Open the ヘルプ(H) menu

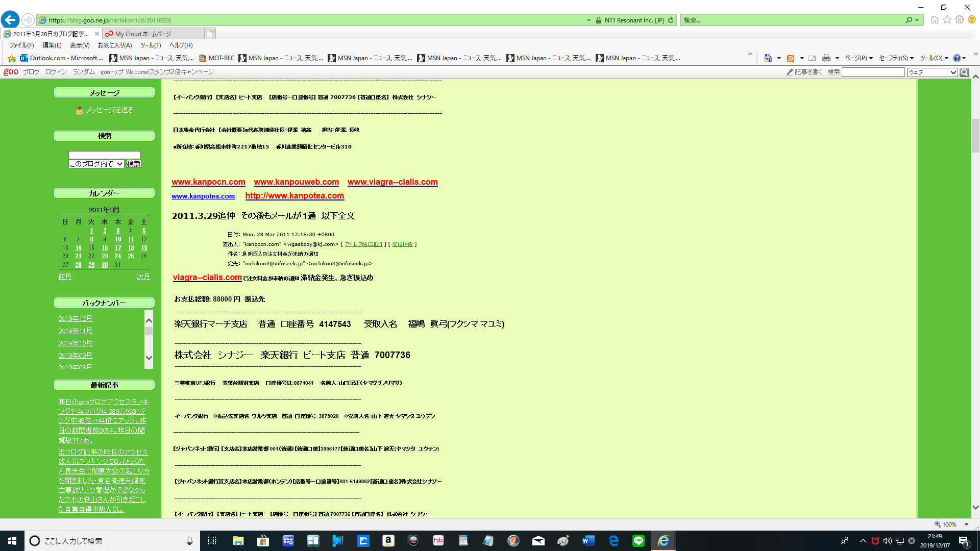point(181,45)
